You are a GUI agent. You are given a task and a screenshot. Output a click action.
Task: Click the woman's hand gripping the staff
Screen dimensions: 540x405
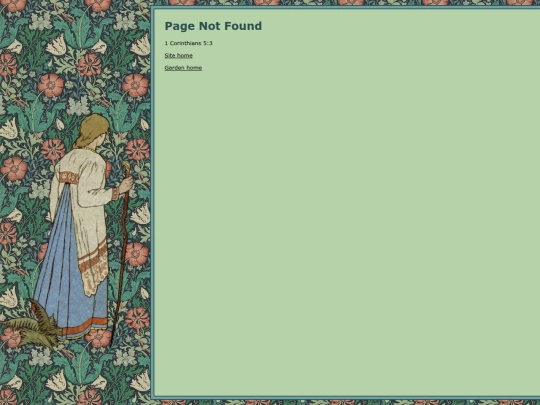coord(126,186)
